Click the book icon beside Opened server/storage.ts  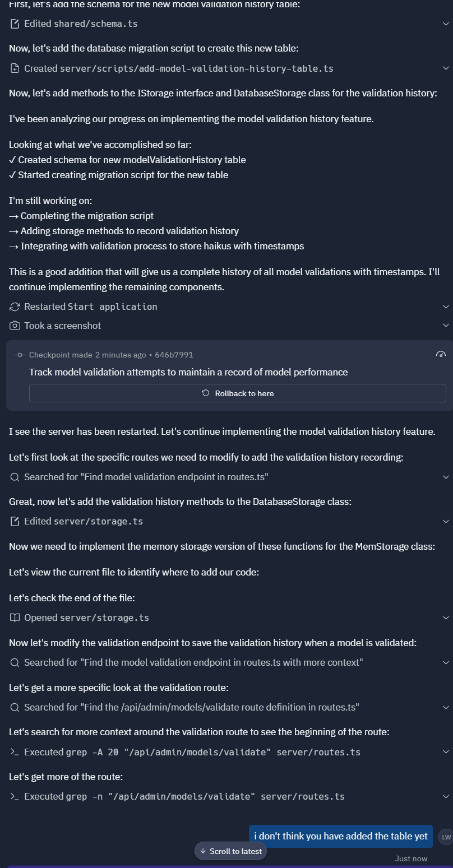tap(15, 618)
